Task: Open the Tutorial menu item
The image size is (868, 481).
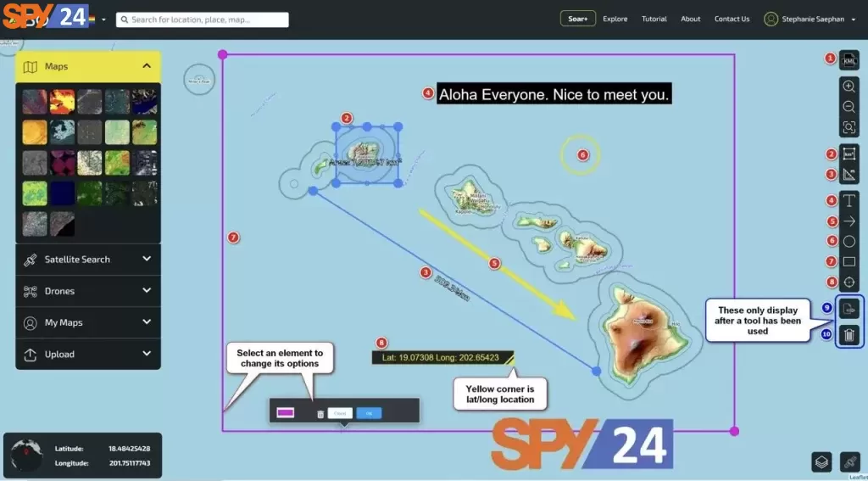Action: click(654, 19)
